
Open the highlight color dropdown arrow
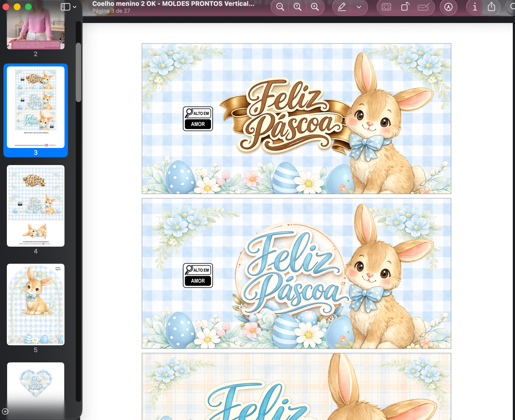[359, 7]
